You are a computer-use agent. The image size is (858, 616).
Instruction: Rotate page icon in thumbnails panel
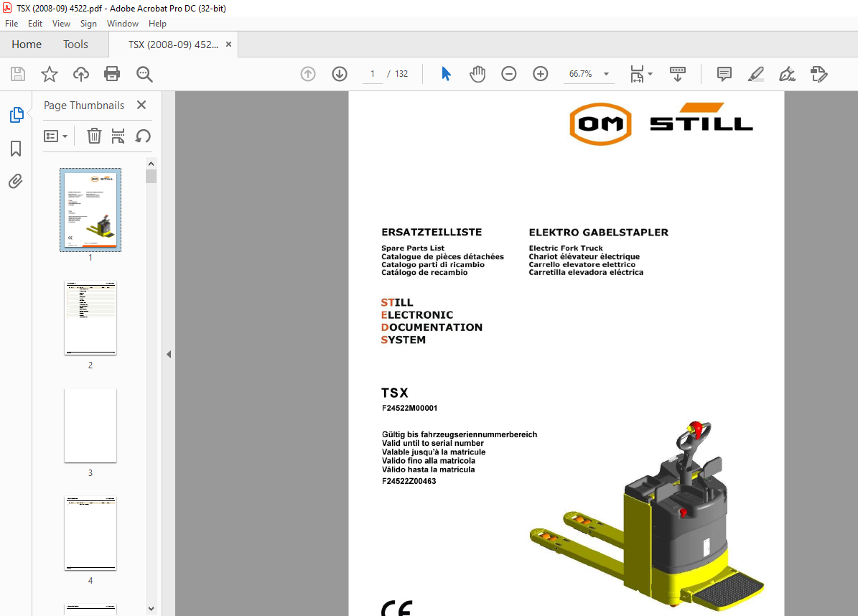pyautogui.click(x=144, y=136)
